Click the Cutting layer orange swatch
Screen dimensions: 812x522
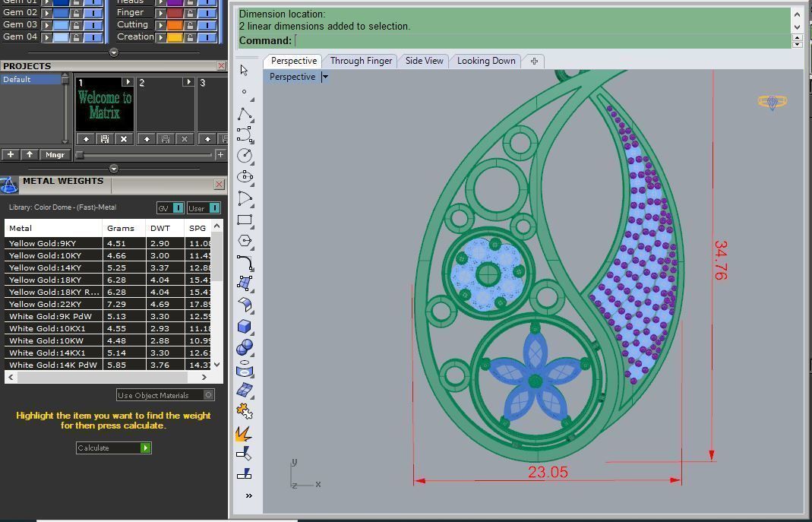click(x=175, y=25)
